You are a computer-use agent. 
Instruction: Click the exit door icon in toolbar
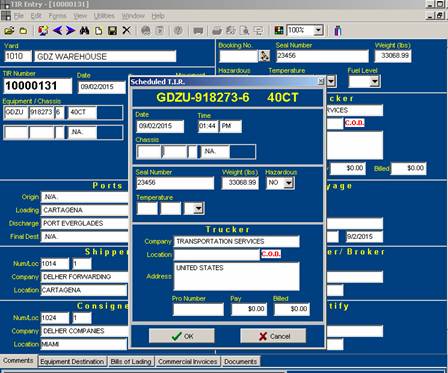pyautogui.click(x=338, y=31)
